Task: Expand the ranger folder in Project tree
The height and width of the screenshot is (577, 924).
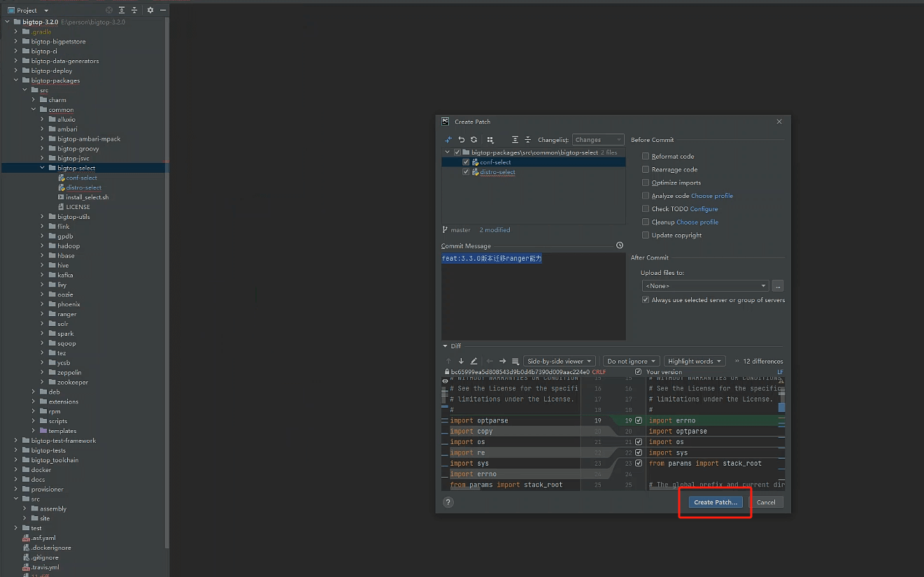Action: tap(42, 314)
